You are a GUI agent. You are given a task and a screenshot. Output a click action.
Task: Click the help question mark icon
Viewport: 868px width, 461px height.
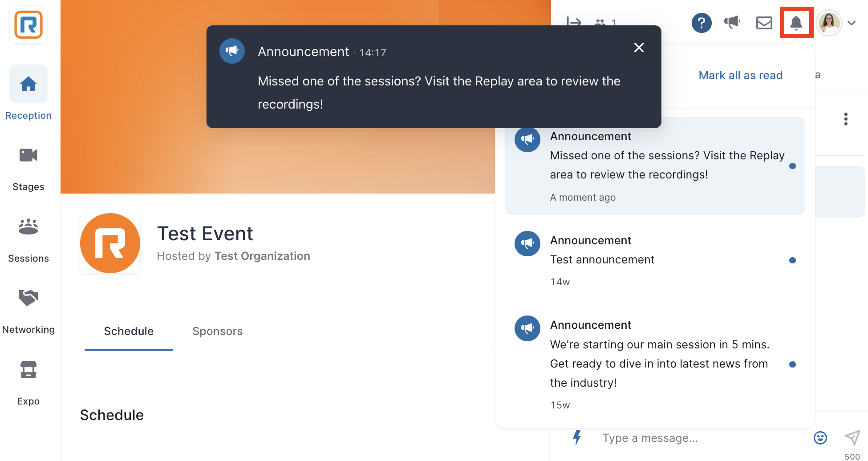tap(701, 23)
